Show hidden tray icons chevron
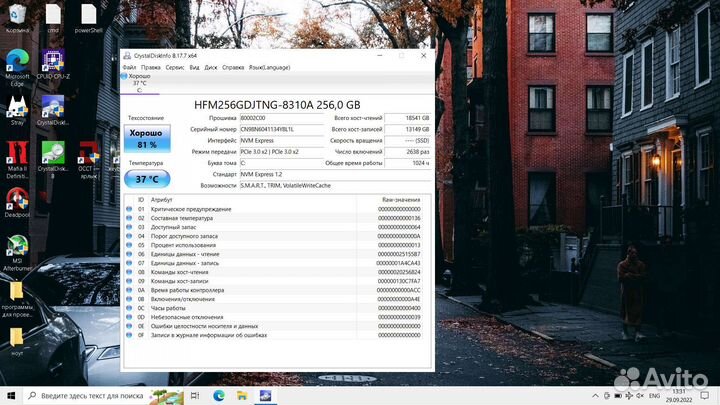 point(595,396)
